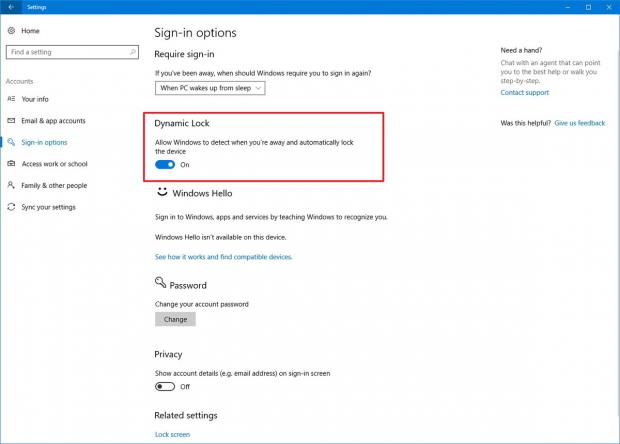The image size is (620, 444).
Task: Click the Home gear icon
Action: (x=11, y=31)
